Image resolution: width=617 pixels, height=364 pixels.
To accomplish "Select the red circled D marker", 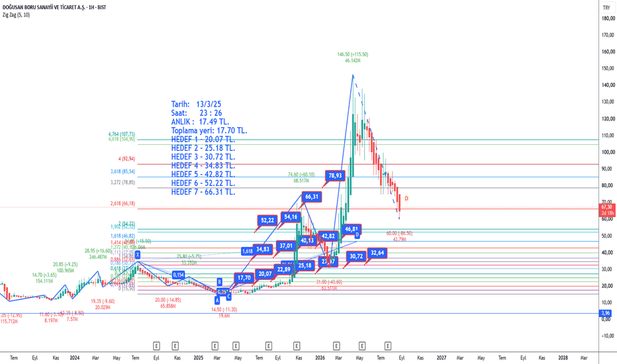I will (x=406, y=199).
